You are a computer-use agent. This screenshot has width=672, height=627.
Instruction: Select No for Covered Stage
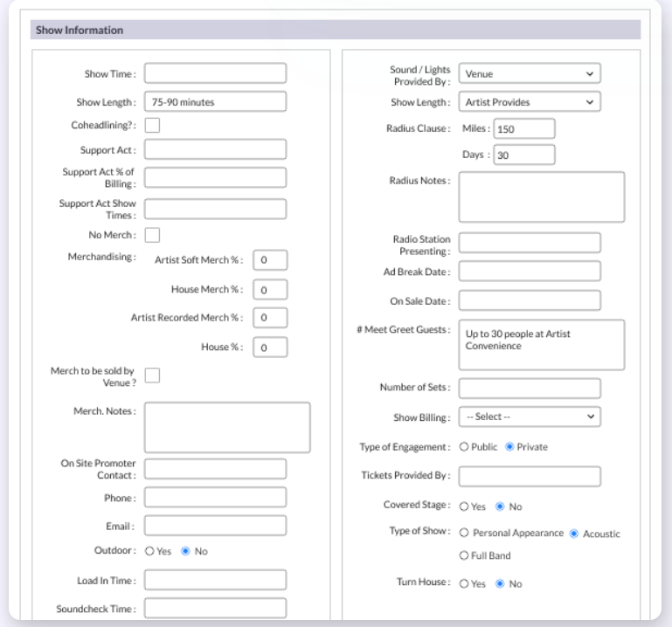point(500,506)
